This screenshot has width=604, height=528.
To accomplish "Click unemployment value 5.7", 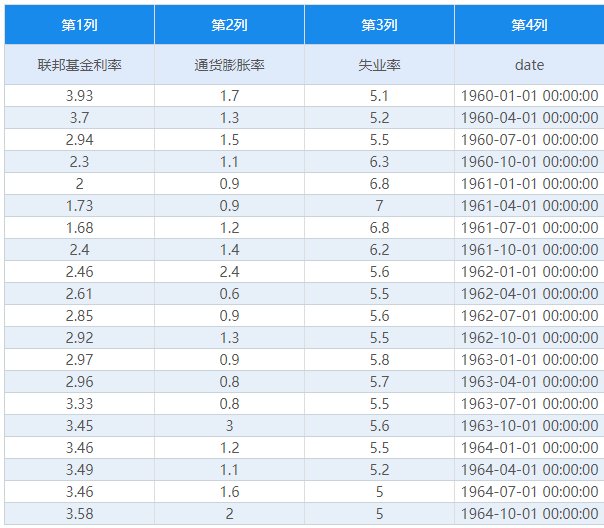I will 379,381.
